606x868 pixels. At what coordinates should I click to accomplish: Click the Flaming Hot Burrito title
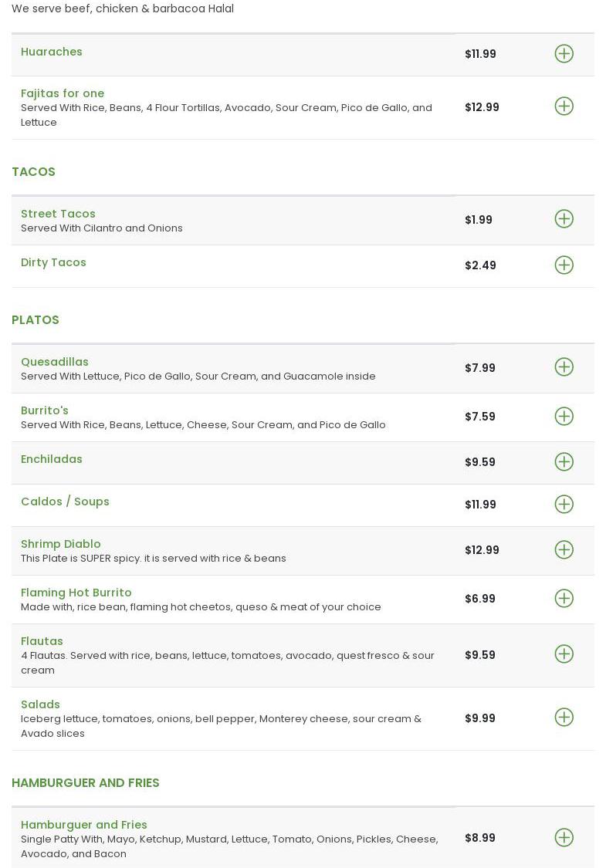(76, 593)
